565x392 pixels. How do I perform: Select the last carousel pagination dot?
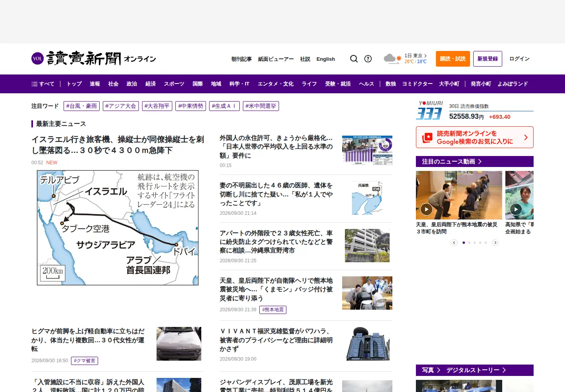486,243
